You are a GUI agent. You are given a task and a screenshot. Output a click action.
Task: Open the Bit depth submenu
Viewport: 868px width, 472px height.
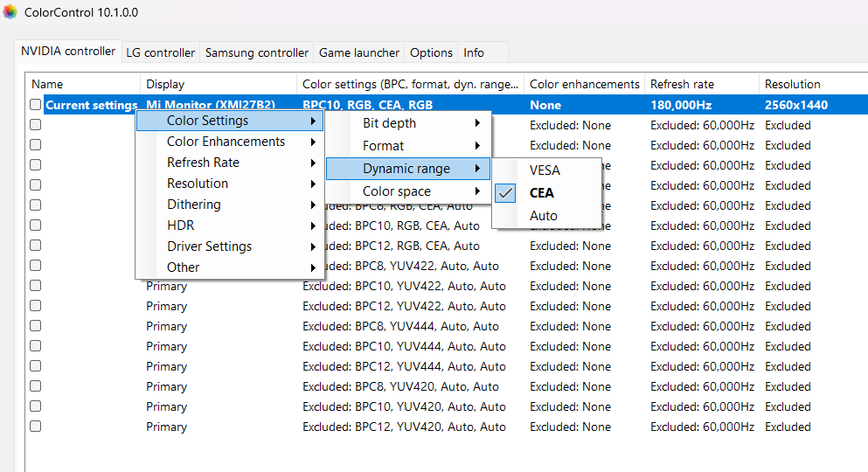tap(408, 123)
